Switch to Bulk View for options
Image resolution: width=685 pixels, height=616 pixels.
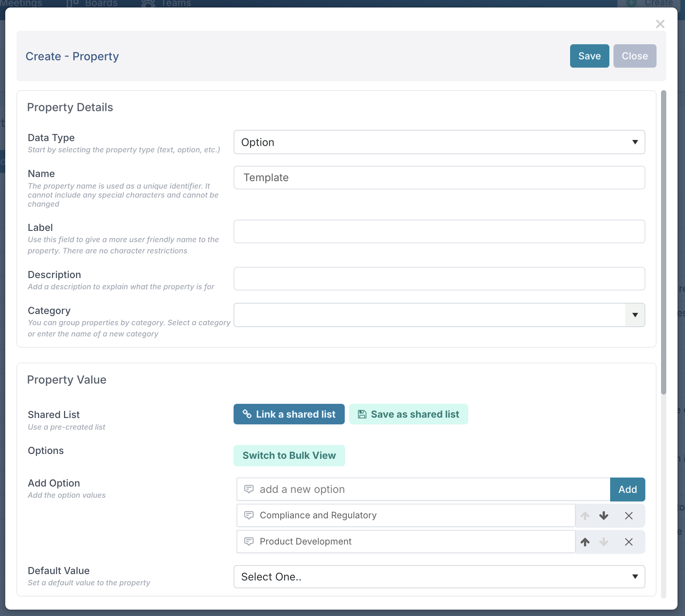coord(289,455)
